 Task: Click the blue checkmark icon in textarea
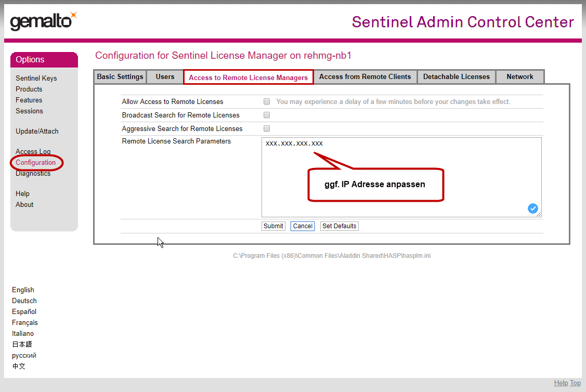click(x=533, y=208)
